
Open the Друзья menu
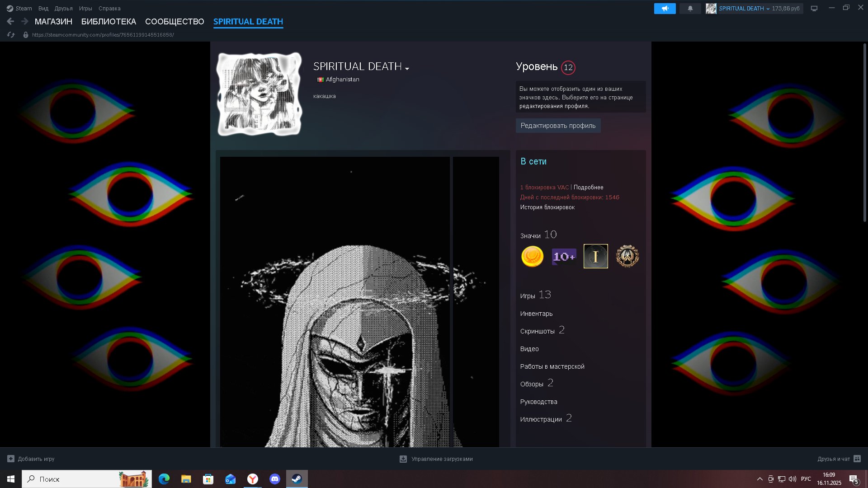point(63,9)
